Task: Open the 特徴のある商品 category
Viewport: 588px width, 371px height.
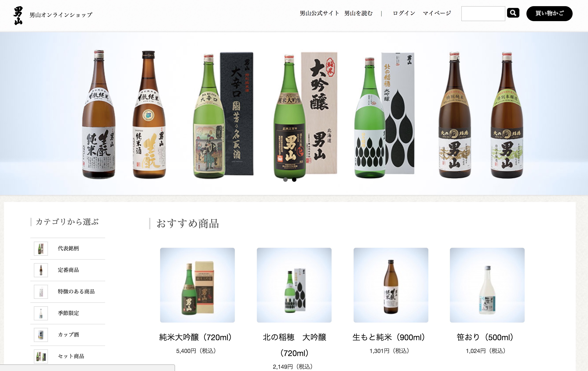Action: tap(68, 292)
